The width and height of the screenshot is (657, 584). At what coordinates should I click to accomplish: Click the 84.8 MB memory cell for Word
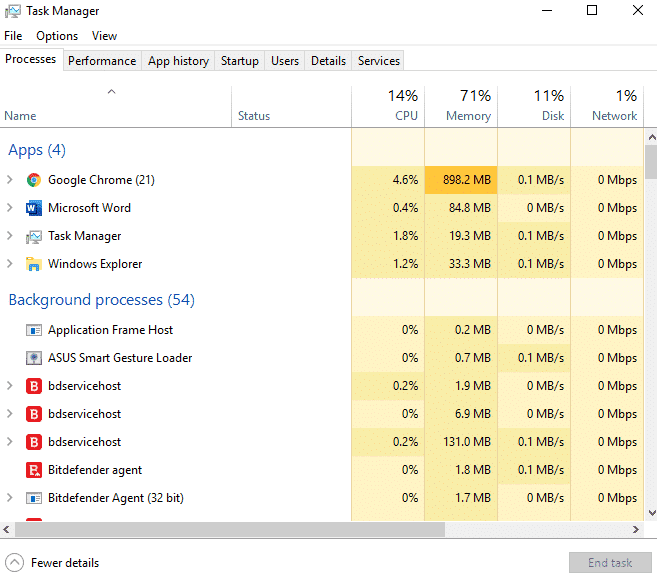(461, 208)
